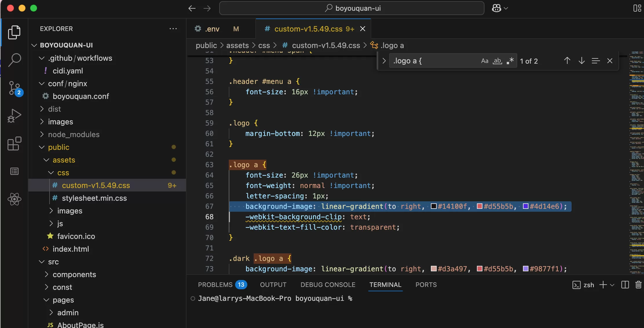The width and height of the screenshot is (644, 328).
Task: Click the assets breadcrumb segment
Action: (x=237, y=45)
